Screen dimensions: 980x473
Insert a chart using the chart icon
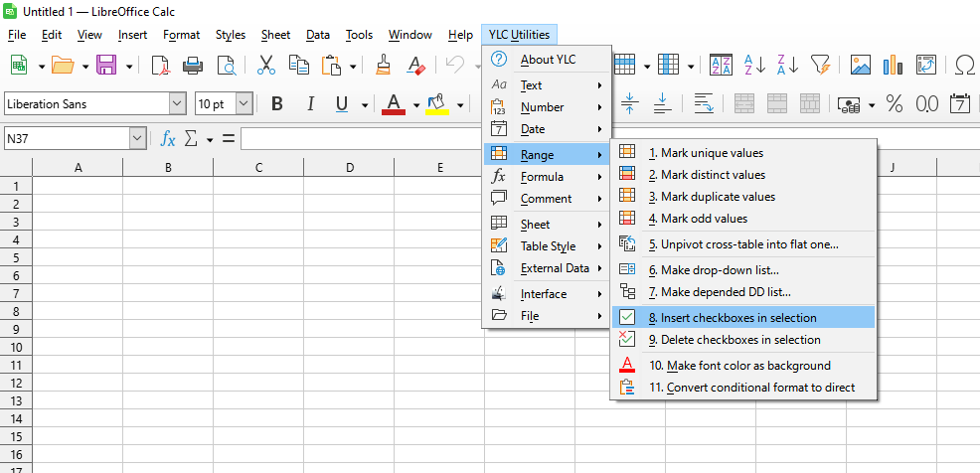894,66
